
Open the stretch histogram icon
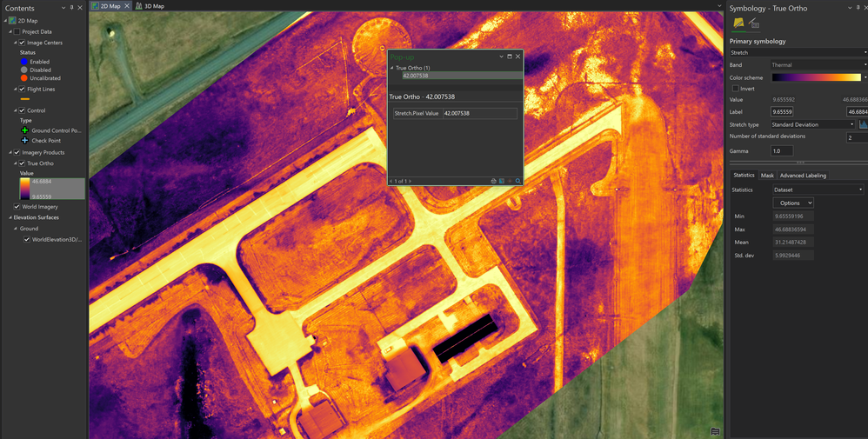coord(863,124)
